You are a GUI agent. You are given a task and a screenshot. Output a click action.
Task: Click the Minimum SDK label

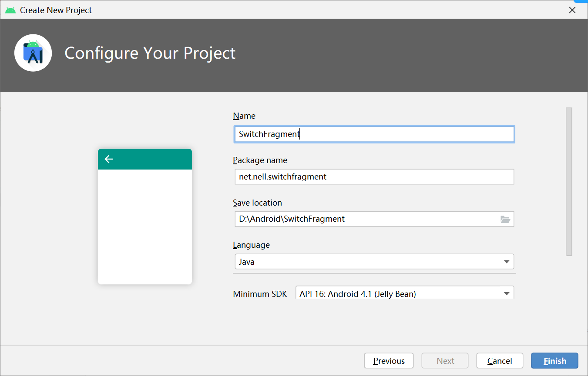coord(260,294)
